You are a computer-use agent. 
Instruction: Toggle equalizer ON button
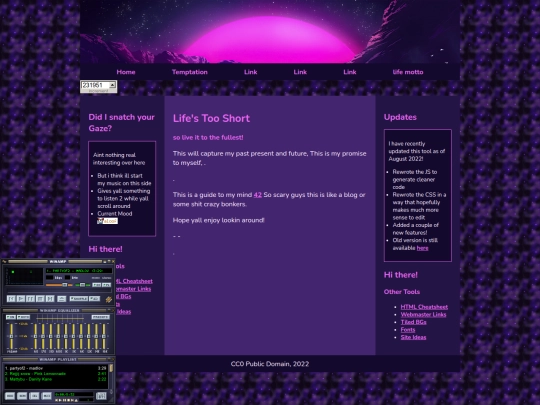click(11, 317)
